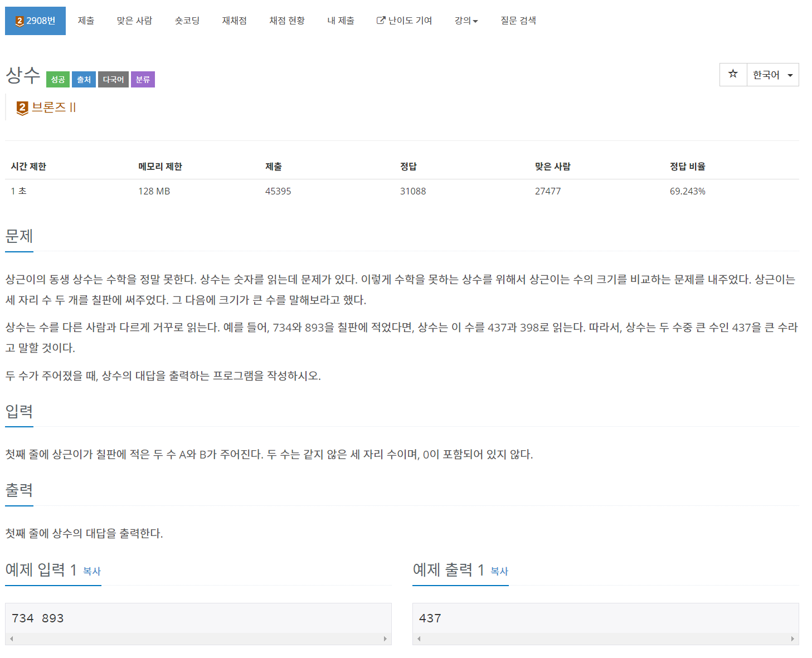The image size is (812, 658).
Task: Click the star favorite icon button
Action: 733,75
